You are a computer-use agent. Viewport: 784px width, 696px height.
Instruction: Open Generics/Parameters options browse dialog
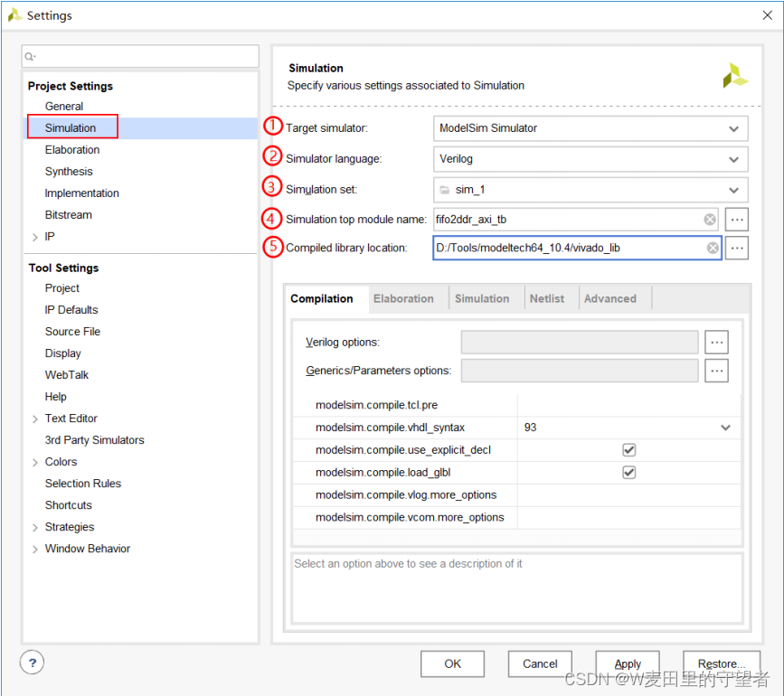[x=716, y=371]
